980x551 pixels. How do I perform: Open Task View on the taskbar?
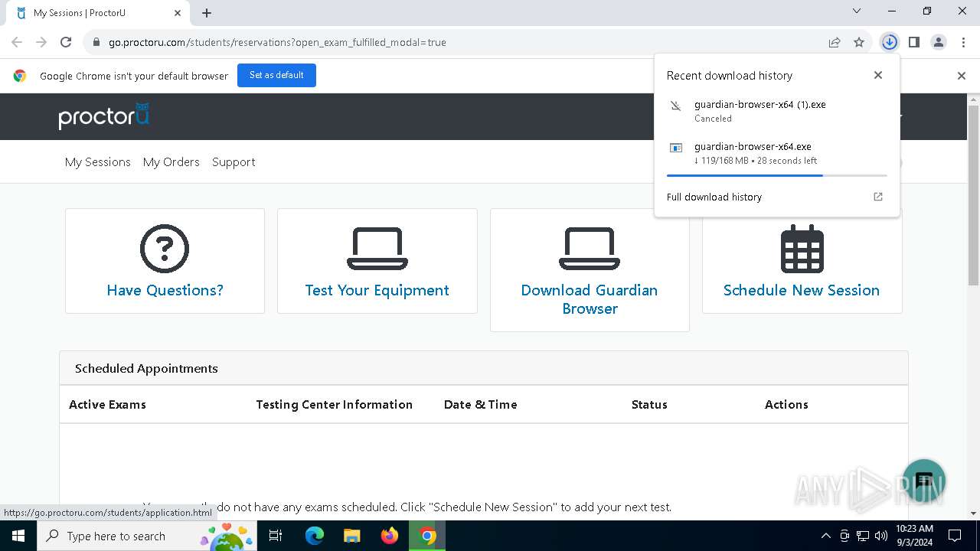click(x=276, y=536)
